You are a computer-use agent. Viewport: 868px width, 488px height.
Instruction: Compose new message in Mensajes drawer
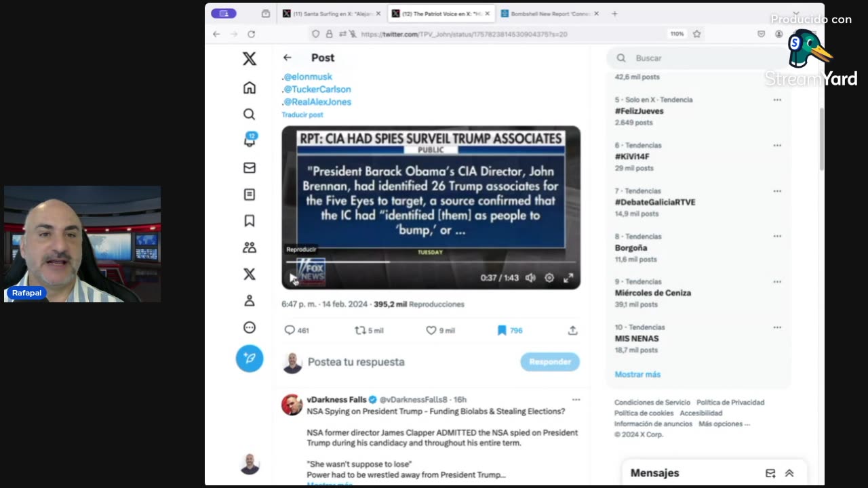click(770, 473)
